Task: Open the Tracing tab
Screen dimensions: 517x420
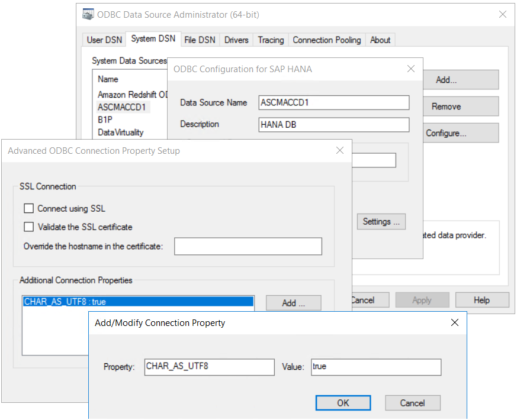Action: (271, 40)
